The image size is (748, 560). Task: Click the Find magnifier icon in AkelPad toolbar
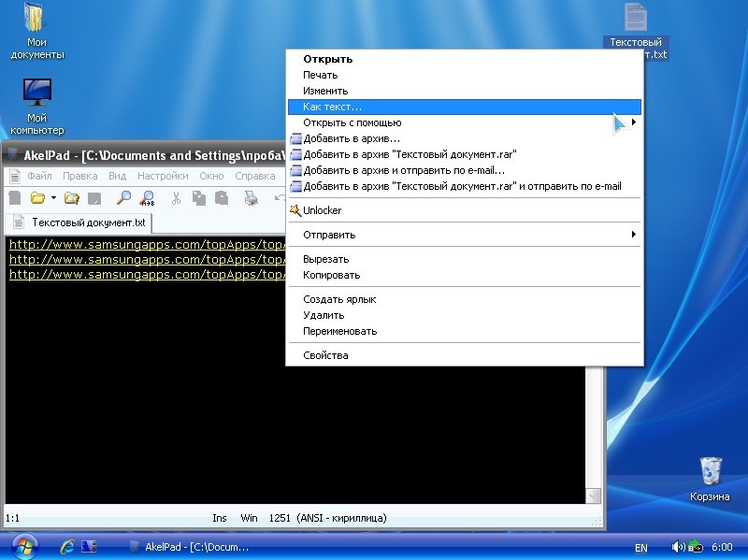(x=123, y=197)
